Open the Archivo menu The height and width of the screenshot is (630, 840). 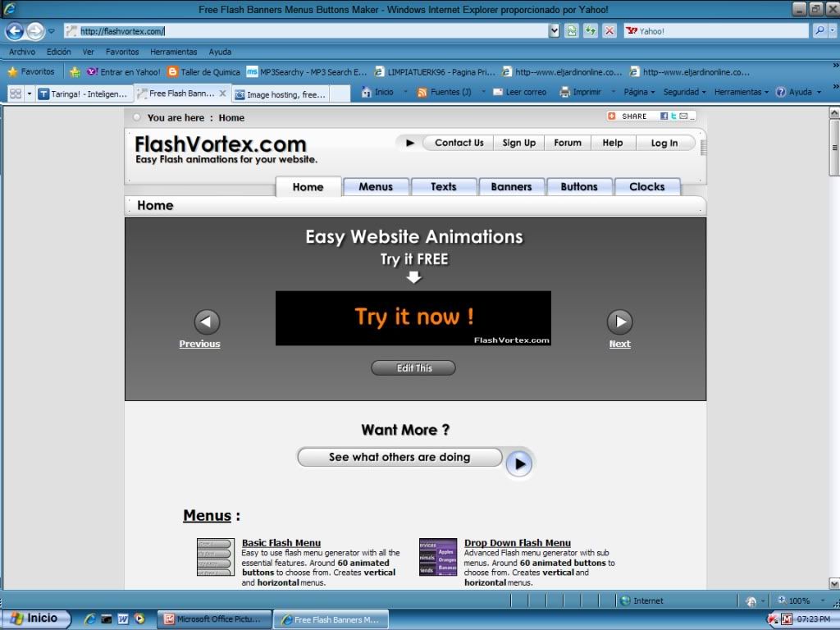point(22,52)
